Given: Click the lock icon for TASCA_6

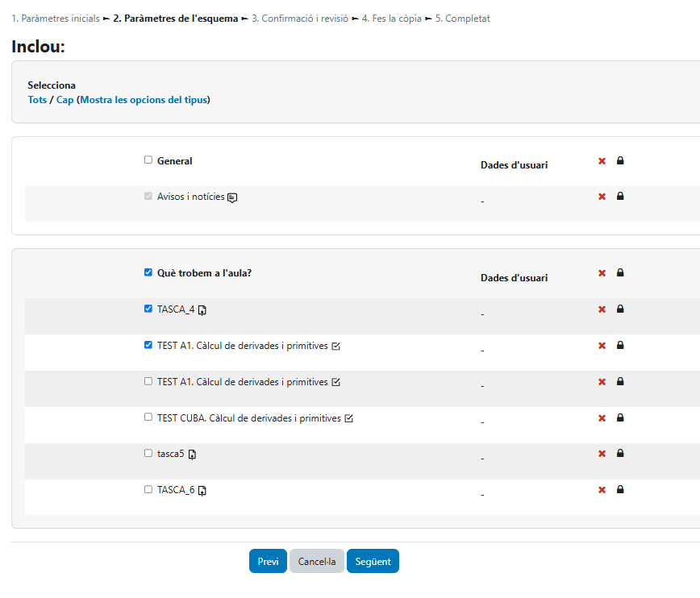Looking at the screenshot, I should 620,489.
